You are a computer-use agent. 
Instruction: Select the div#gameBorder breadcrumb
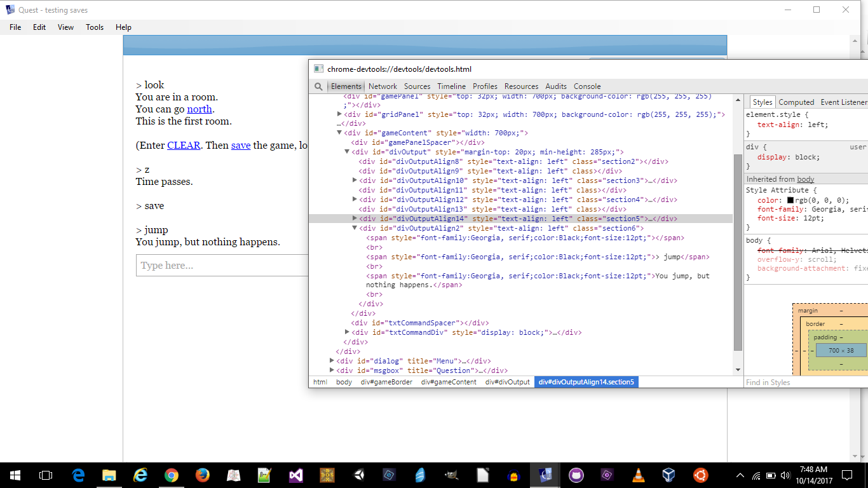[386, 382]
